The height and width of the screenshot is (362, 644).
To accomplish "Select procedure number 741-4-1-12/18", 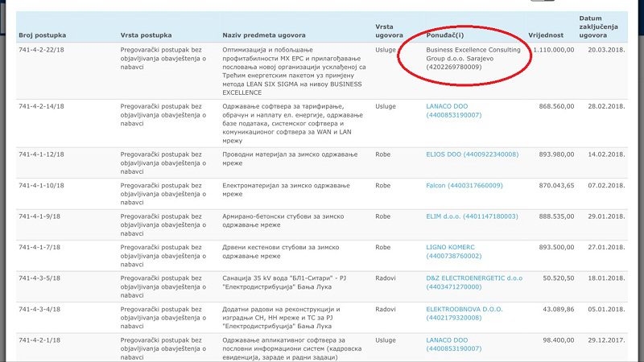I will [41, 154].
